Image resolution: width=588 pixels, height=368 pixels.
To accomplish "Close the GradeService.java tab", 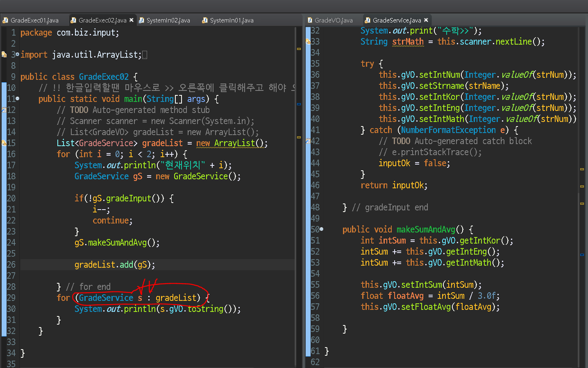I will coord(426,20).
